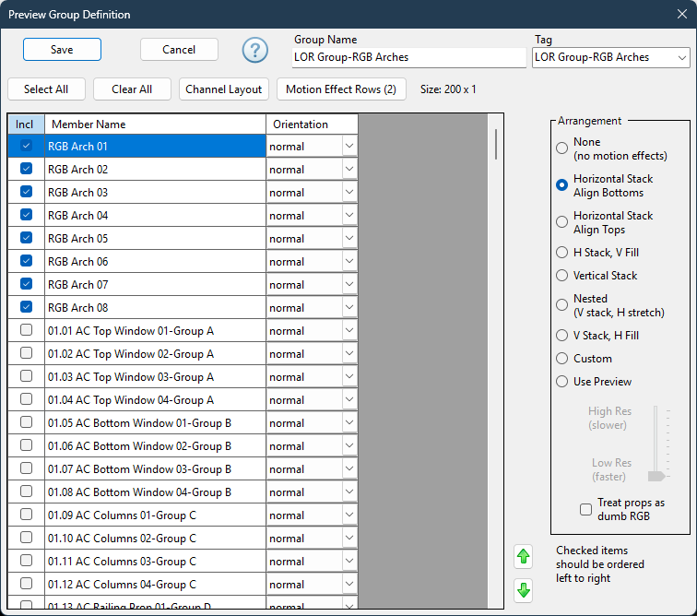Select Horizontal Stack Align Tops option

click(561, 222)
